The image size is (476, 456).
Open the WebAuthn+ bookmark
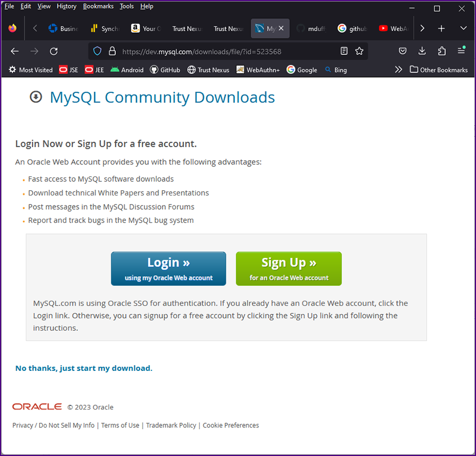[258, 70]
